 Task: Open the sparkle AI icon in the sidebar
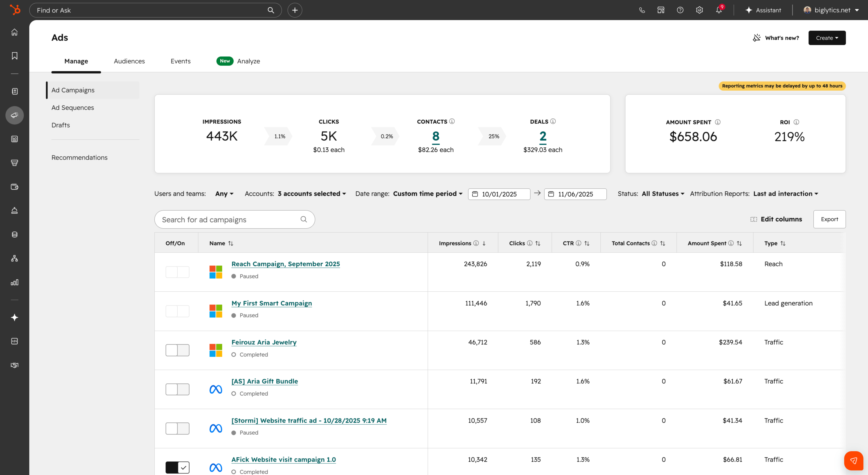14,317
